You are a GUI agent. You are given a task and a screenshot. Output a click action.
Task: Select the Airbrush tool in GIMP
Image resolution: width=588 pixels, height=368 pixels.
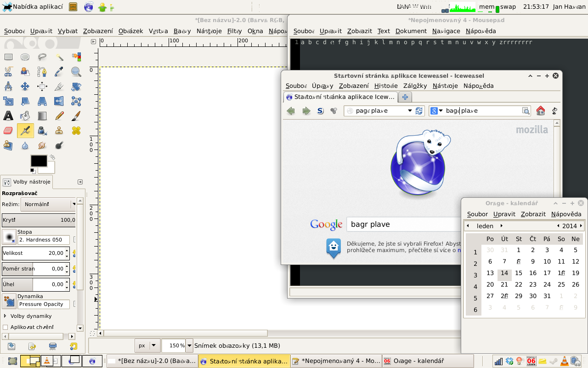pos(25,131)
